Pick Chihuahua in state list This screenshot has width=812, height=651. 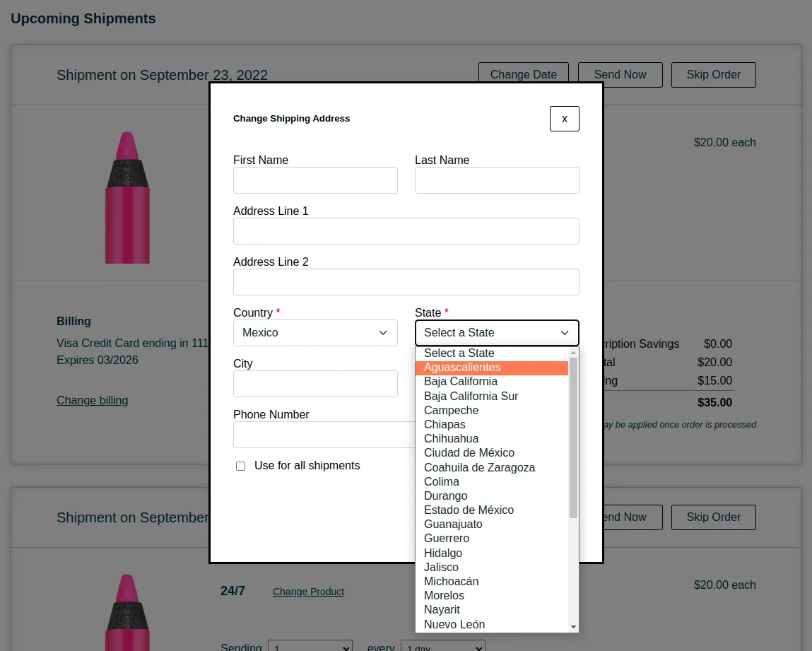tap(491, 439)
